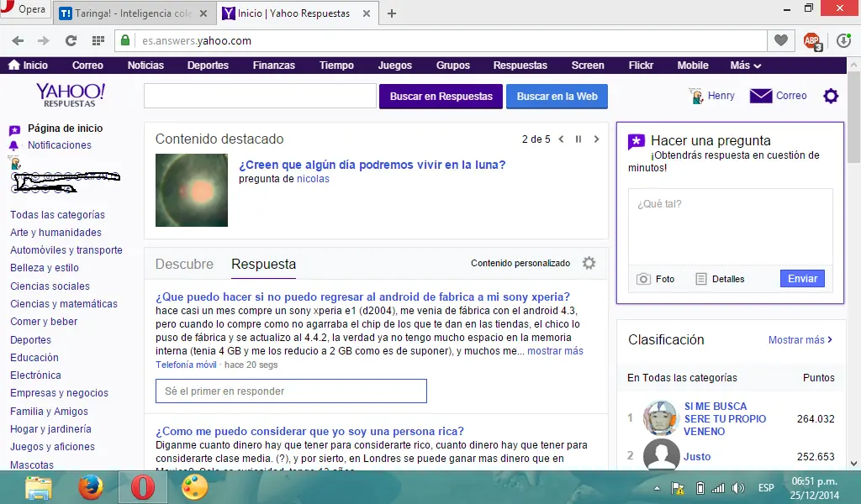Image resolution: width=861 pixels, height=504 pixels.
Task: Open Flickr in the Yahoo navigation bar
Action: point(641,66)
